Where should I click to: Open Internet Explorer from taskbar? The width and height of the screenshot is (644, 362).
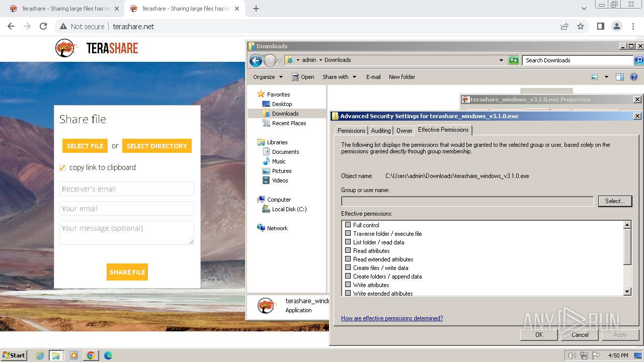[40, 355]
